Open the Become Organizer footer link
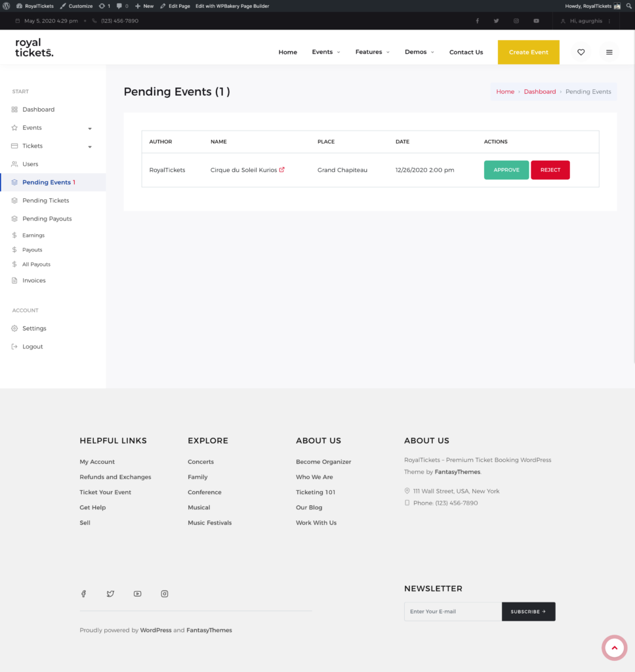This screenshot has height=672, width=635. click(323, 462)
